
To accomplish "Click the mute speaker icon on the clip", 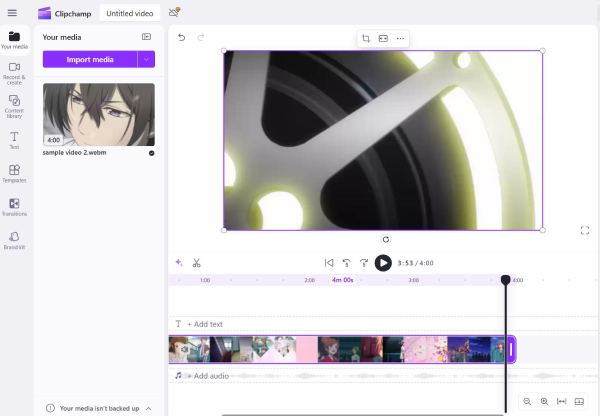I will coord(184,349).
